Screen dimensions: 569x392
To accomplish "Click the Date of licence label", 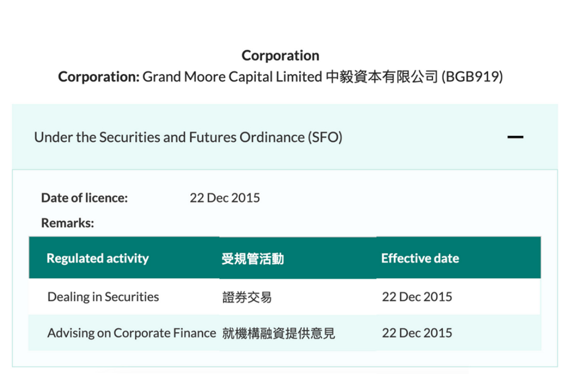I will pyautogui.click(x=85, y=197).
